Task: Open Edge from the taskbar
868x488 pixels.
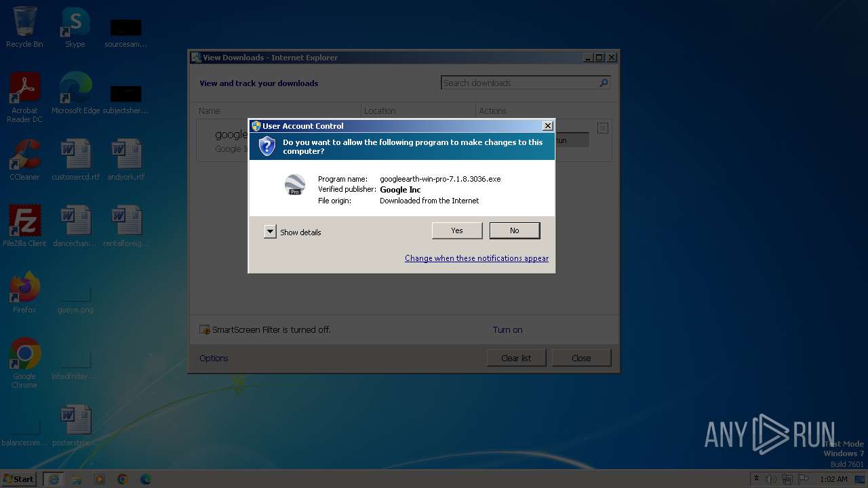Action: tap(146, 479)
